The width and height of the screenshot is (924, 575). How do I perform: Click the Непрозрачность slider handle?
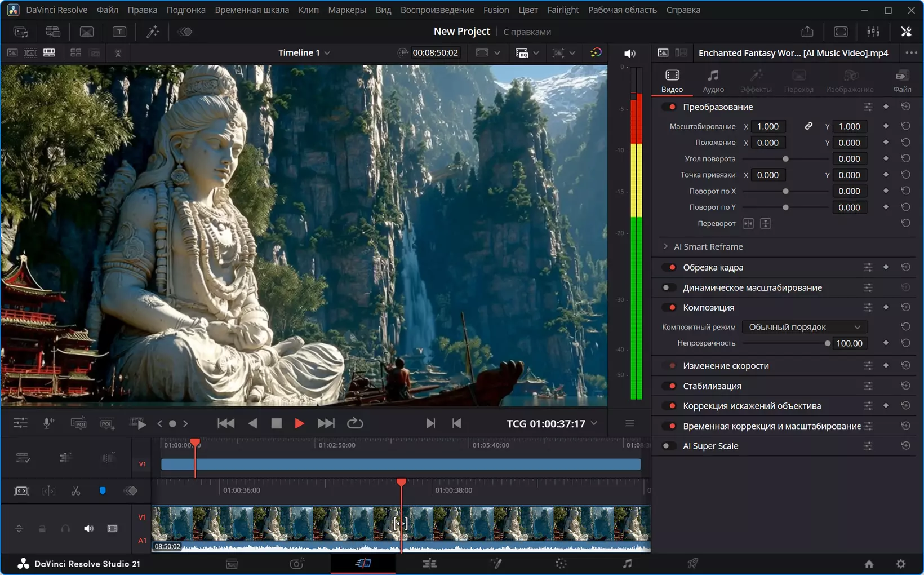(827, 343)
